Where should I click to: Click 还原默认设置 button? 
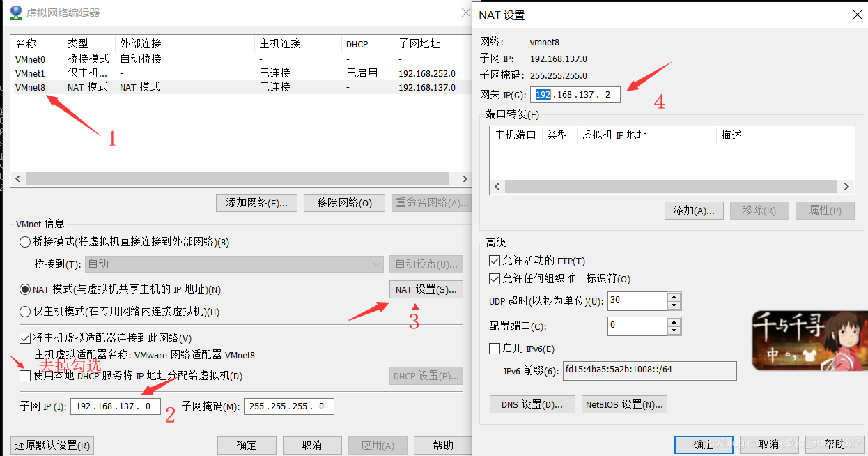pyautogui.click(x=53, y=446)
